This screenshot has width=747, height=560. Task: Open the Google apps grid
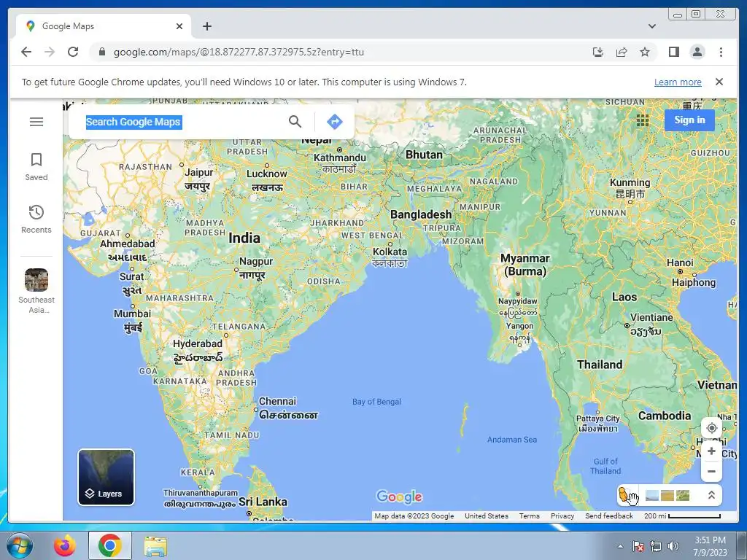coord(643,120)
